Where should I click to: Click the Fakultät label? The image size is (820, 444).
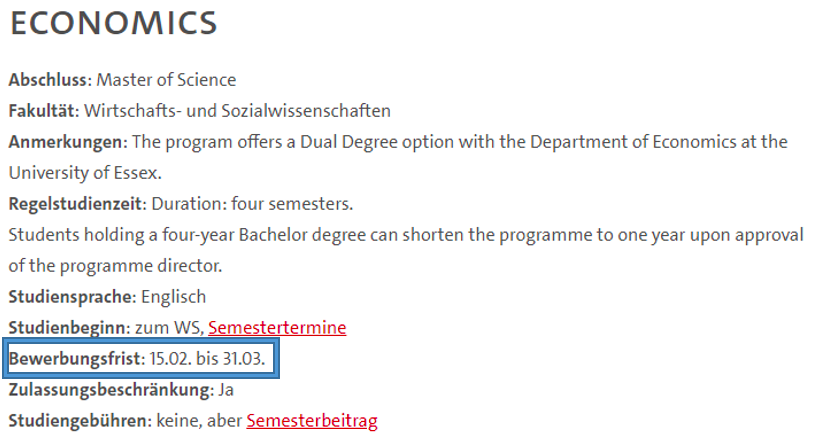click(x=44, y=111)
